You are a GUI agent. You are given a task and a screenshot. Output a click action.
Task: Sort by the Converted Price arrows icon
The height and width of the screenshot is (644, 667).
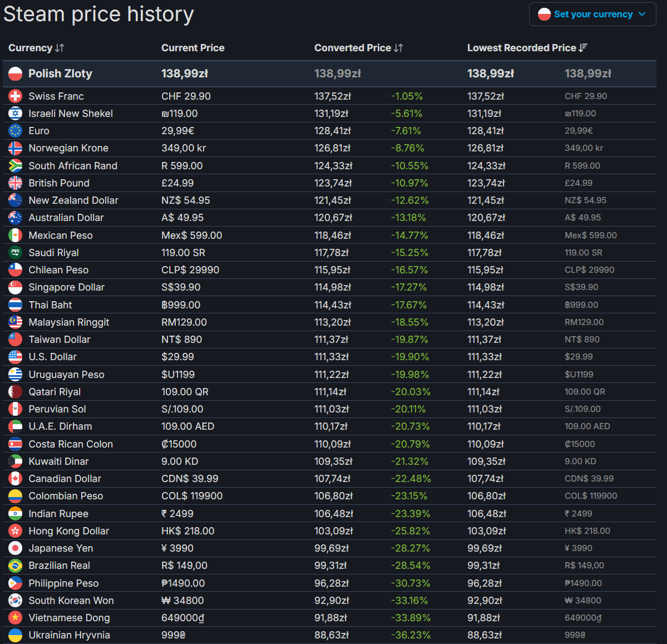[398, 48]
